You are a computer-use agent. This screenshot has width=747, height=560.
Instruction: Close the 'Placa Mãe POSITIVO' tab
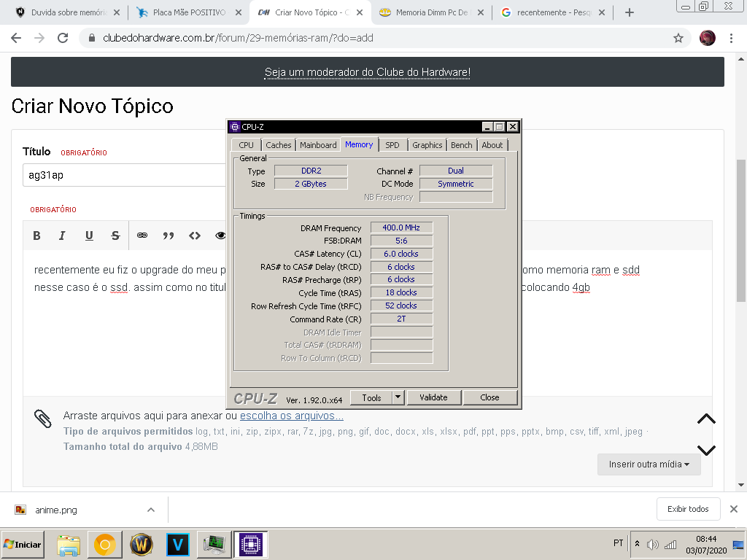pyautogui.click(x=239, y=13)
